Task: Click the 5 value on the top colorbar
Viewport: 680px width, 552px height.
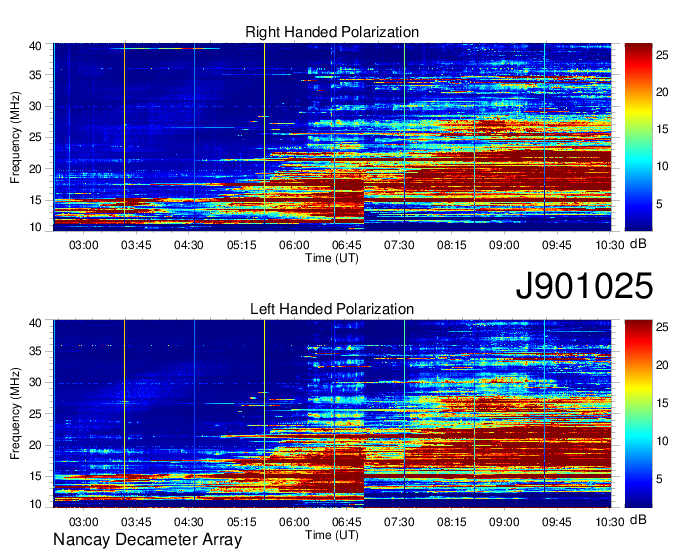Action: (659, 204)
